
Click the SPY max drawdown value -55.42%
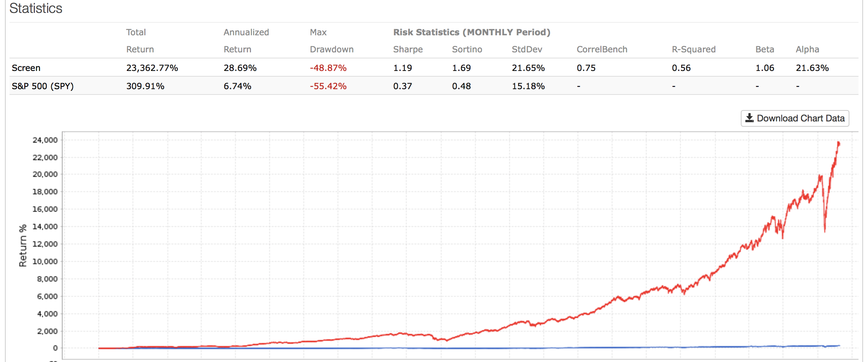coord(328,86)
